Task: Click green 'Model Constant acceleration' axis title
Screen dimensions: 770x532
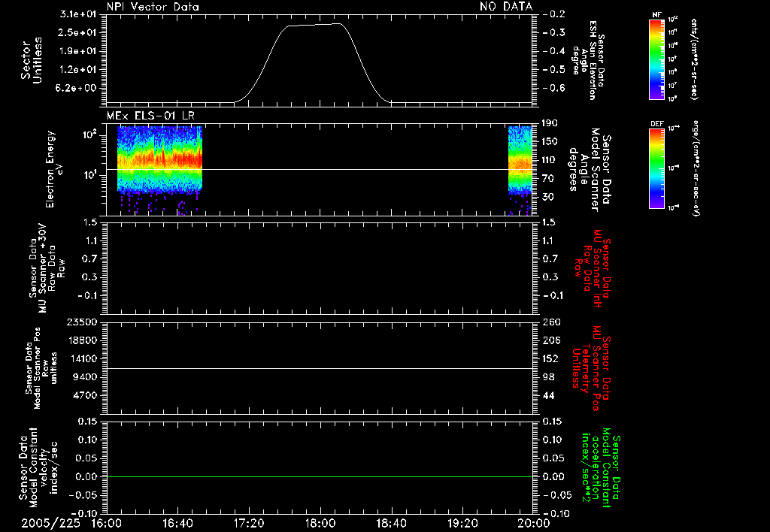Action: [x=601, y=468]
